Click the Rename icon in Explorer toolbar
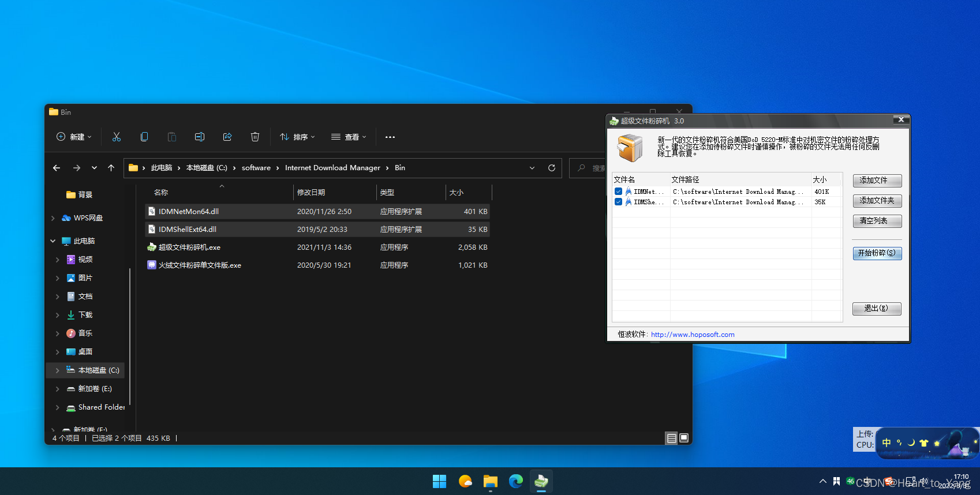Image resolution: width=980 pixels, height=495 pixels. pyautogui.click(x=200, y=137)
